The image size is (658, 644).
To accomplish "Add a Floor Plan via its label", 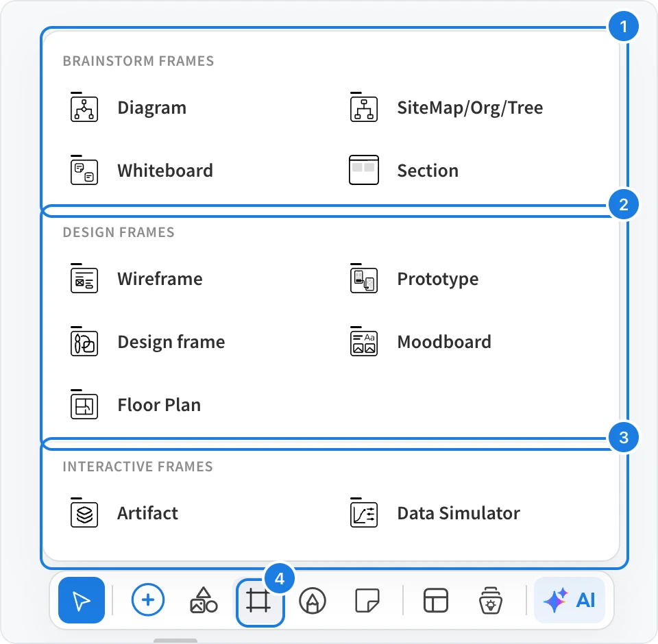I will (x=159, y=405).
